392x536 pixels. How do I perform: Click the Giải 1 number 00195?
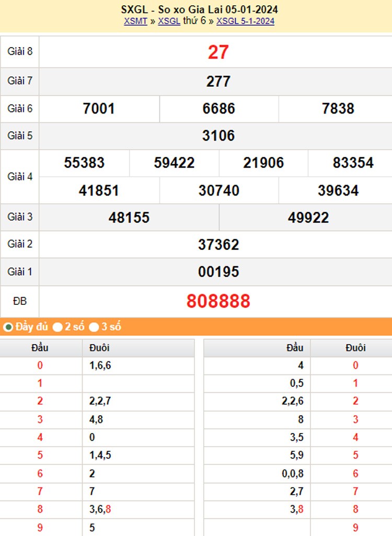pyautogui.click(x=218, y=272)
